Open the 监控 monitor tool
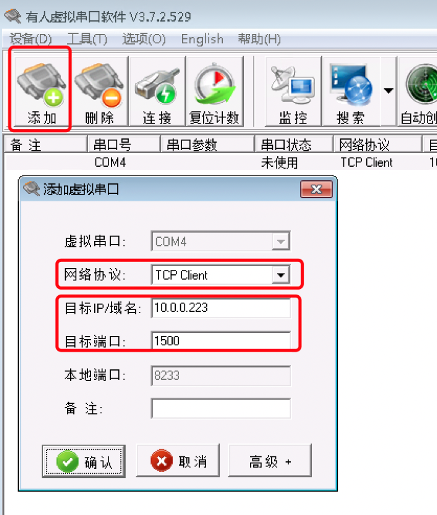 (293, 91)
